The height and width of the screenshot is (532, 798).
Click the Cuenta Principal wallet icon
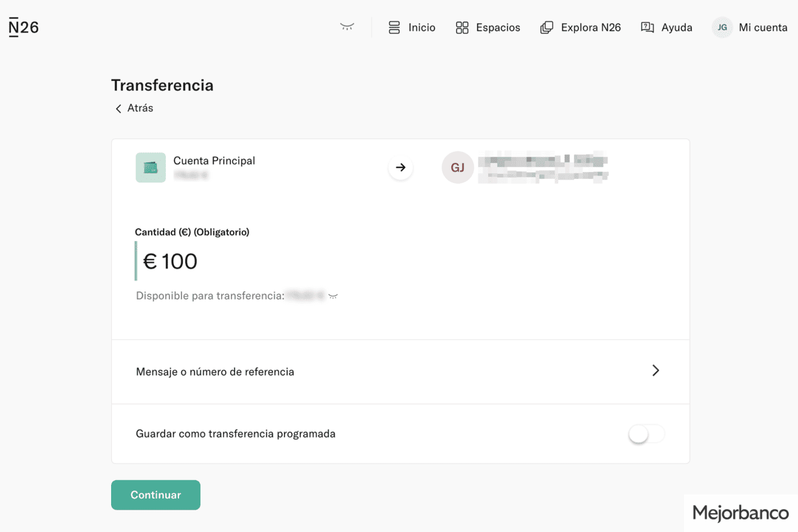click(151, 168)
